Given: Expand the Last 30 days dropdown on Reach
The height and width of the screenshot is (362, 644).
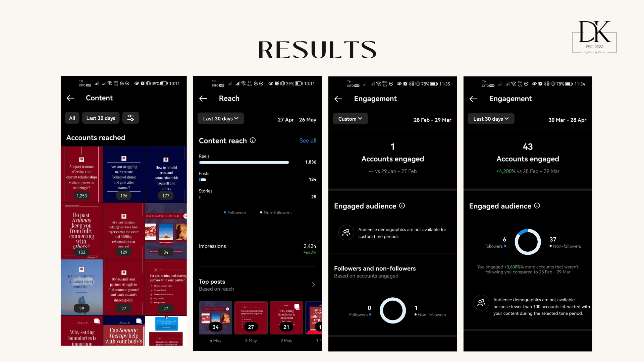Looking at the screenshot, I should pos(220,118).
